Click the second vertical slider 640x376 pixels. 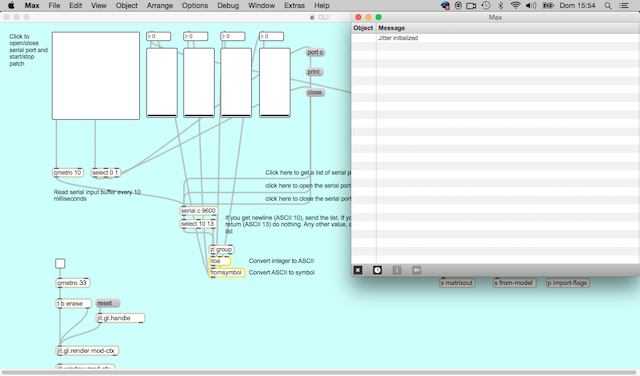pos(199,82)
